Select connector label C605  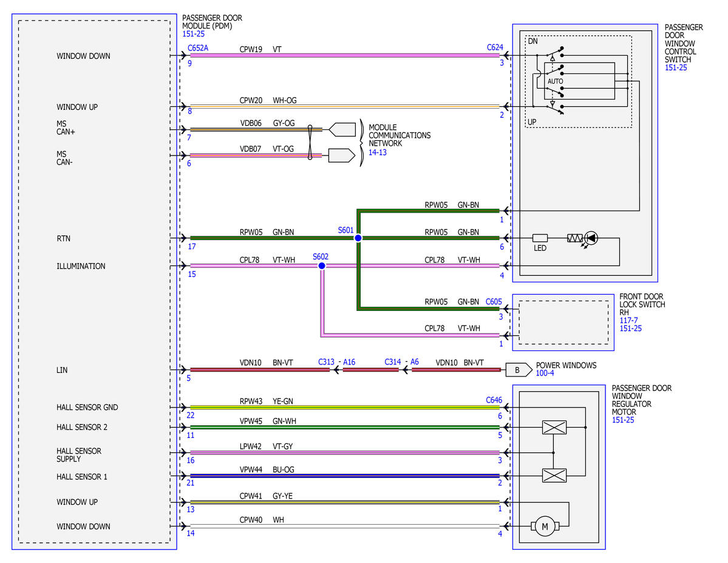pyautogui.click(x=494, y=301)
